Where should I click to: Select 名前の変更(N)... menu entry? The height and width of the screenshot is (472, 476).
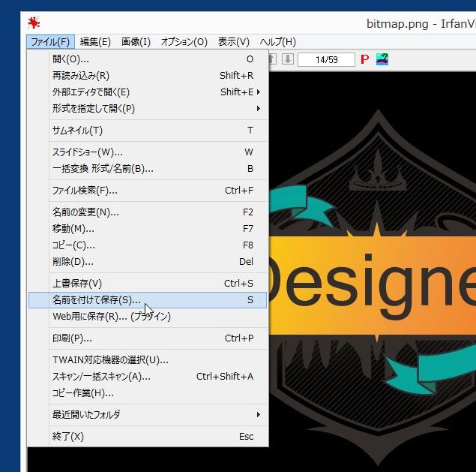pos(148,212)
